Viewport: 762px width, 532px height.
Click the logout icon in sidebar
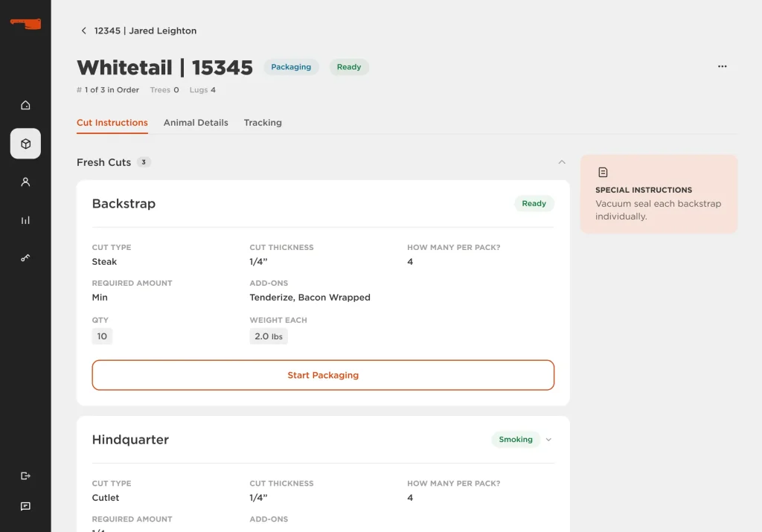coord(25,475)
